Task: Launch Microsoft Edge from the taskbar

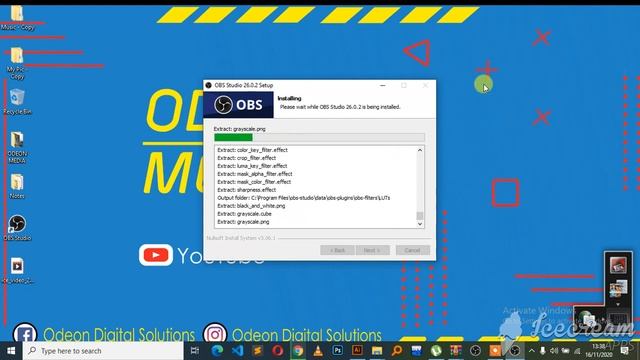Action: 217,351
